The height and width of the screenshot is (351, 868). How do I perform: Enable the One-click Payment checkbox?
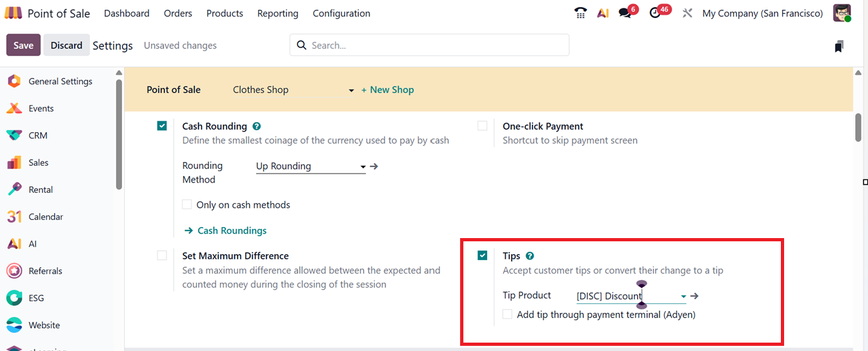(483, 126)
